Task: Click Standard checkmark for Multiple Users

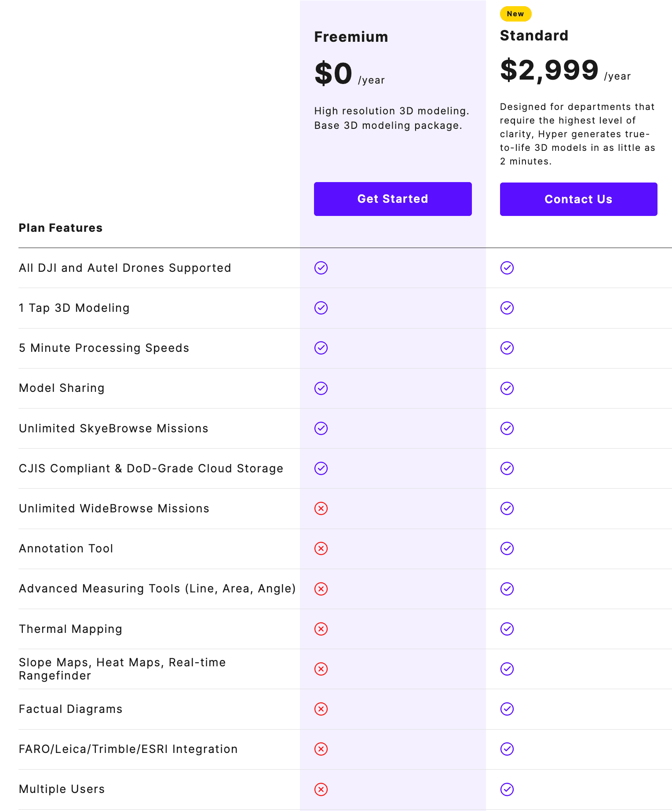Action: pos(507,789)
